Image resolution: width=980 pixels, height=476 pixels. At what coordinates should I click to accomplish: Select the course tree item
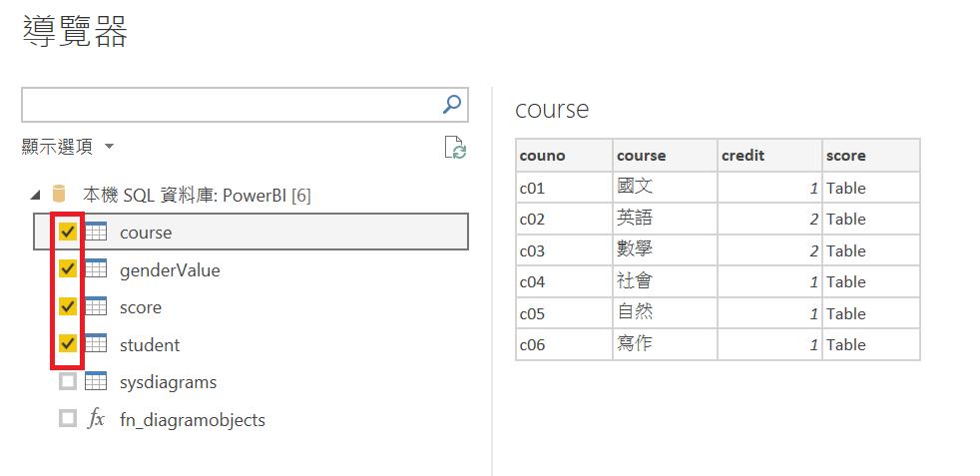[250, 232]
